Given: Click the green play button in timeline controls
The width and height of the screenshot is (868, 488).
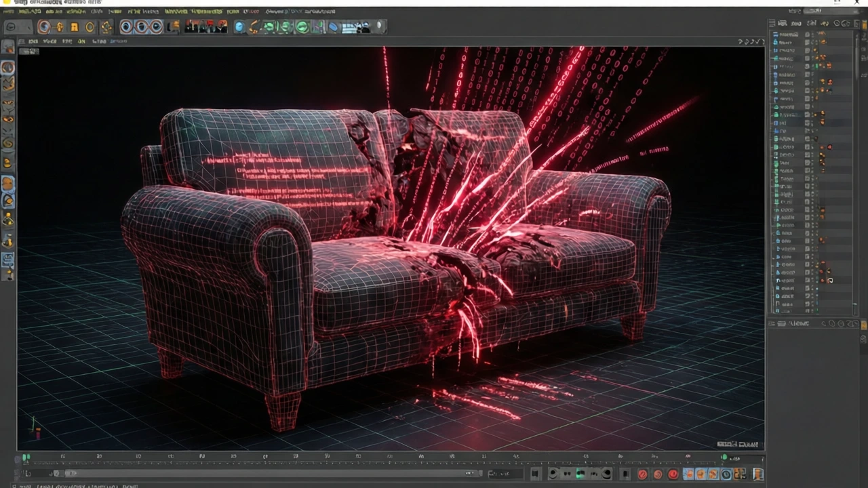Looking at the screenshot, I should coord(580,474).
